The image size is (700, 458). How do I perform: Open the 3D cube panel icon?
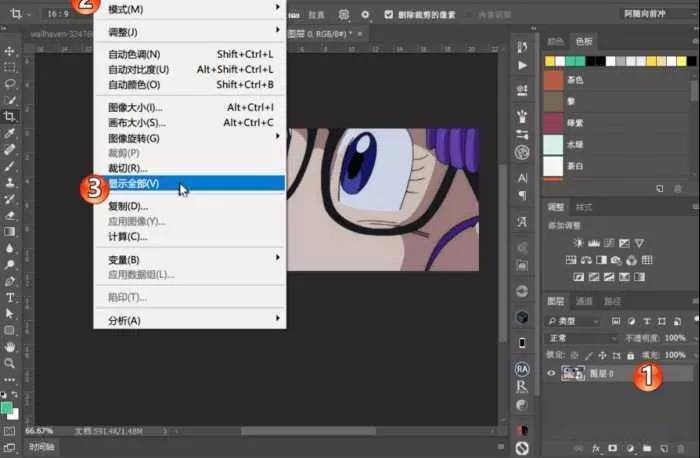coord(522,317)
